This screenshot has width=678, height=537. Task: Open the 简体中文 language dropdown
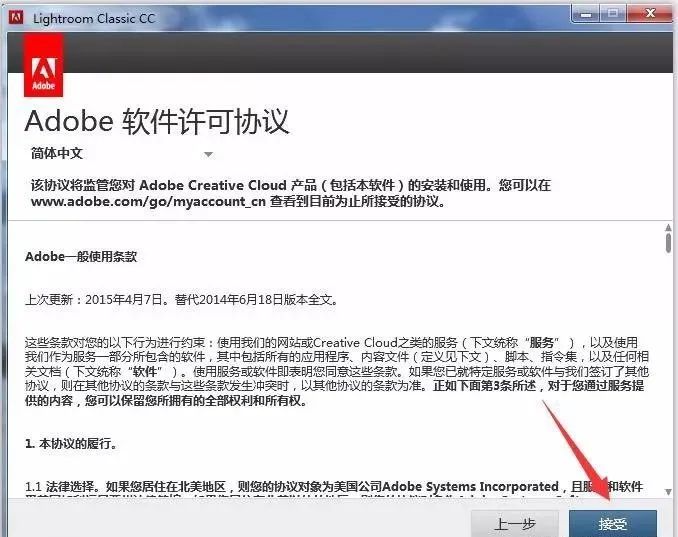coord(121,153)
